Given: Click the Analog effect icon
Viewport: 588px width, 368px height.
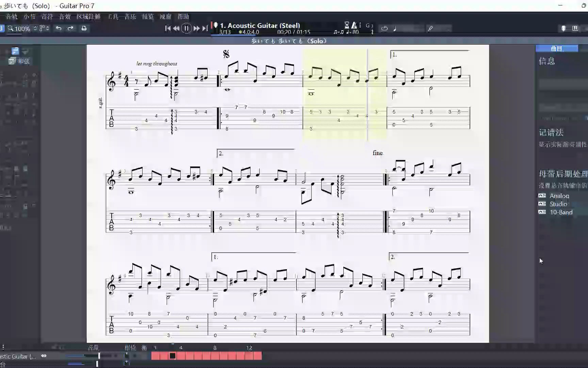Looking at the screenshot, I should click(x=542, y=195).
